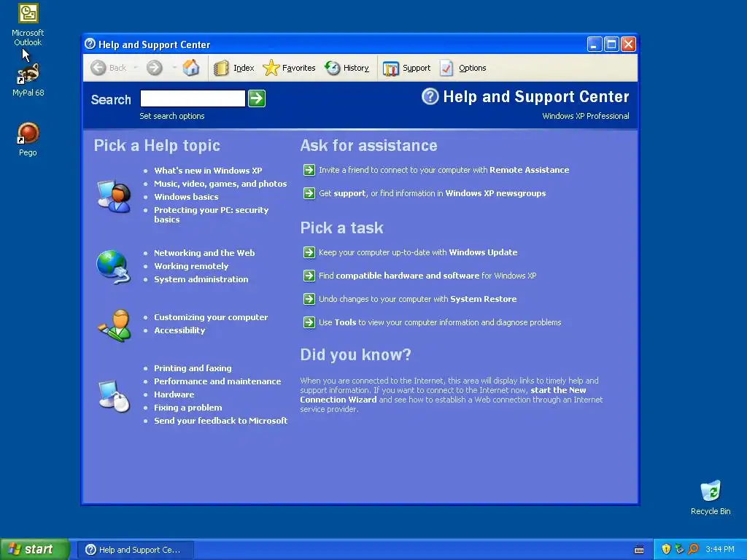The width and height of the screenshot is (747, 560).
Task: Open Performance and maintenance topic
Action: pyautogui.click(x=217, y=381)
